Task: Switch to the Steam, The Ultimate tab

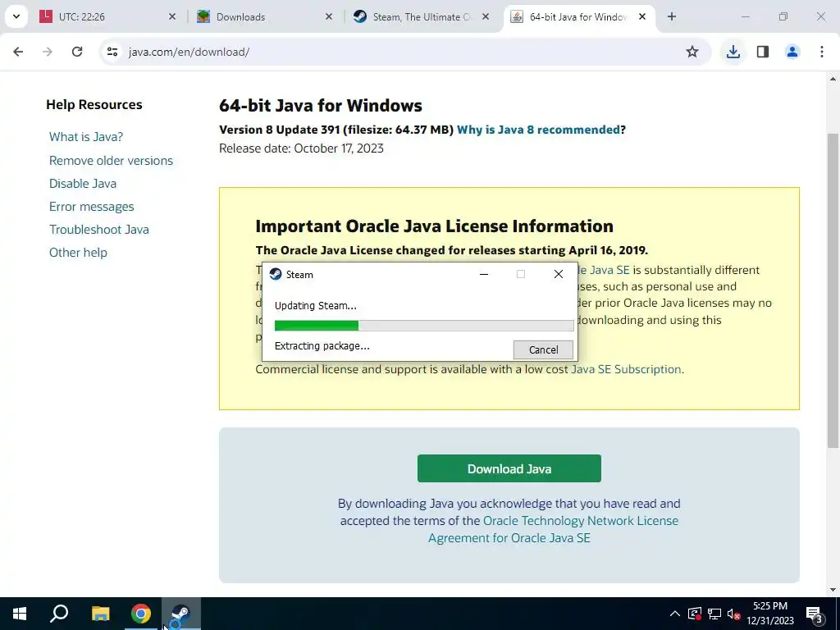Action: (421, 16)
